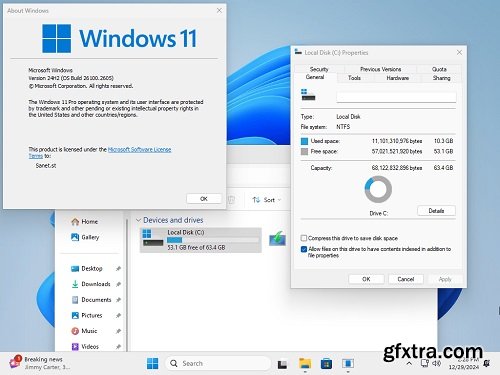Click the pin icon beside Desktop
500x375 pixels.
118,269
